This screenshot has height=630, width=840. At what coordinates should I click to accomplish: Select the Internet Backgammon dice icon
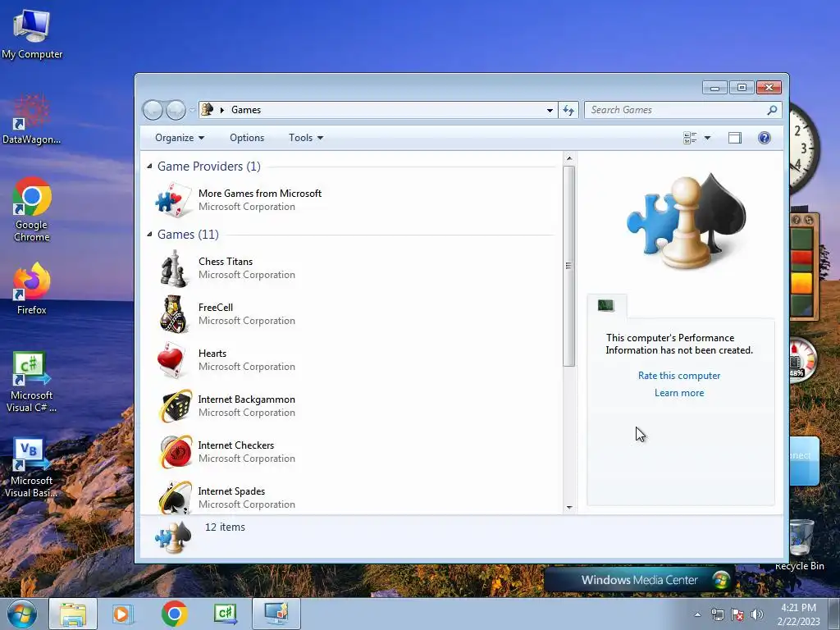(176, 406)
